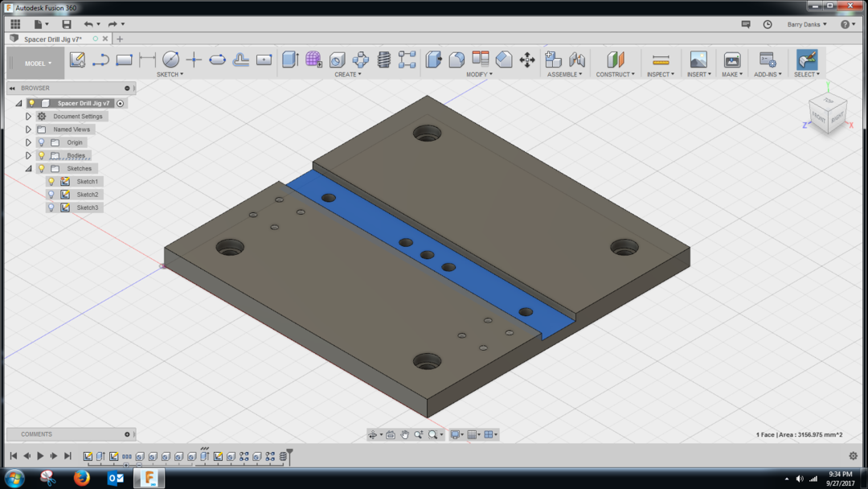Viewport: 868px width, 489px height.
Task: Hide the Bodies folder using its lightbulb
Action: (42, 155)
